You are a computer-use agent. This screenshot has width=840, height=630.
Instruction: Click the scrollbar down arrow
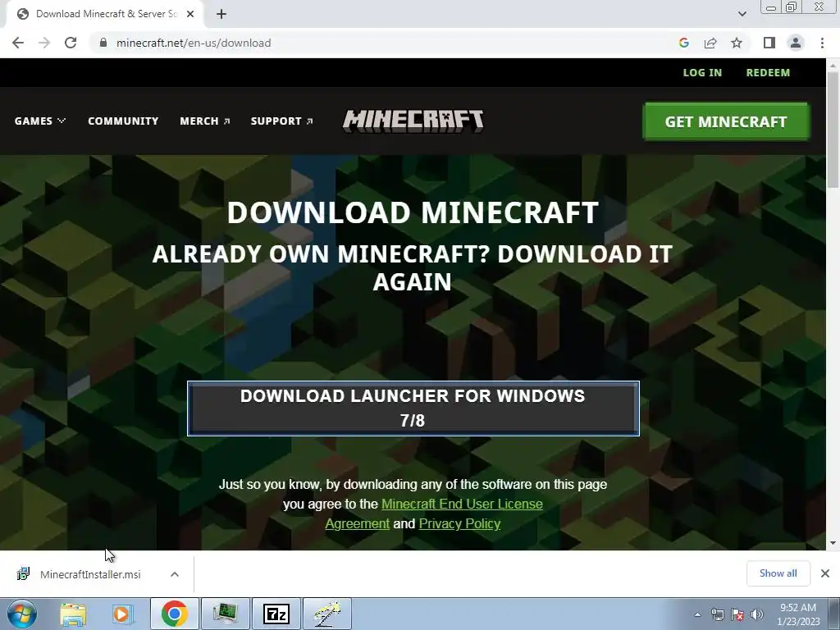point(833,543)
